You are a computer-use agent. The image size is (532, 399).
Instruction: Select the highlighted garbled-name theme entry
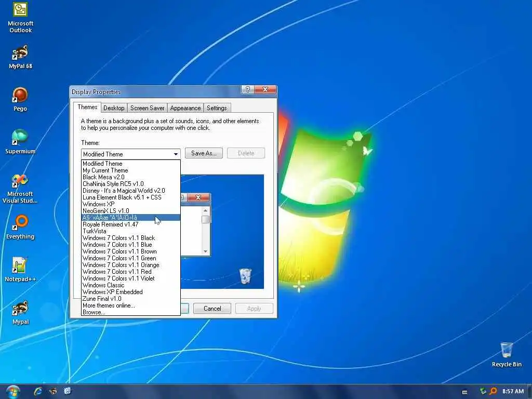tap(131, 218)
